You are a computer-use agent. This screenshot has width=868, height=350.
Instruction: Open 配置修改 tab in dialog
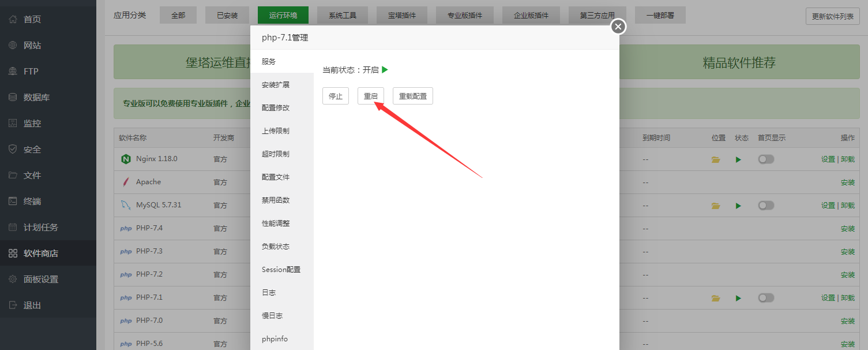[x=282, y=108]
